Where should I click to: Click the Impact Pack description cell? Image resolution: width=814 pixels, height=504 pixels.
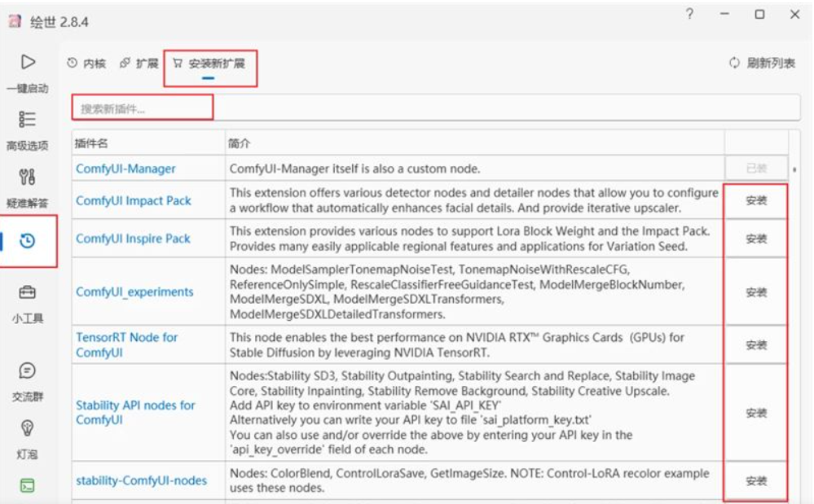pyautogui.click(x=474, y=200)
